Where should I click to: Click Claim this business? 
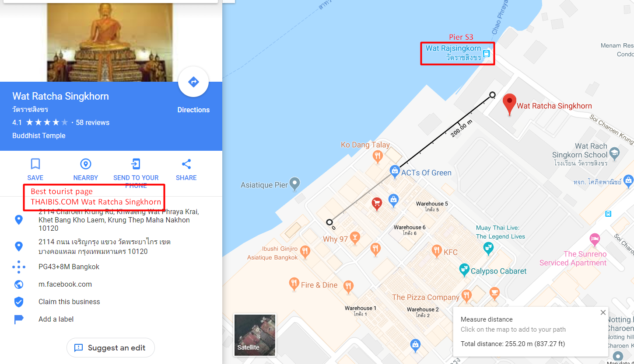coord(69,302)
